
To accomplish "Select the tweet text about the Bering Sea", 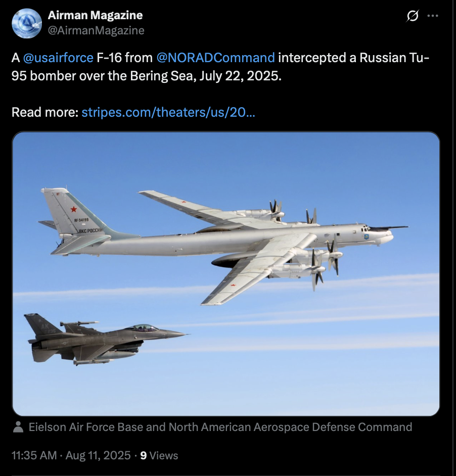I will (220, 67).
